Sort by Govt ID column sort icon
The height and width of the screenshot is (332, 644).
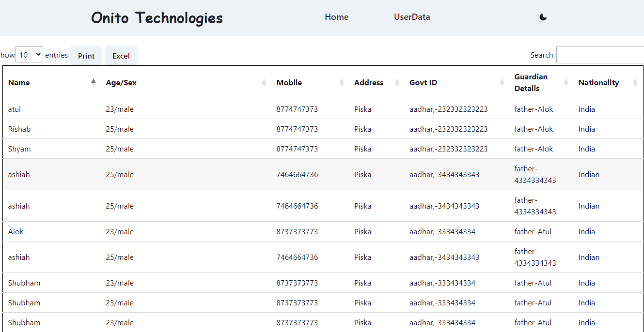tap(502, 83)
